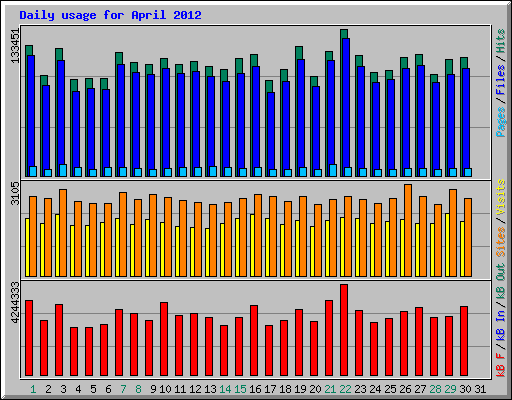Image resolution: width=512 pixels, height=400 pixels.
Task: Click the 'Files' legend label
Action: pos(501,80)
